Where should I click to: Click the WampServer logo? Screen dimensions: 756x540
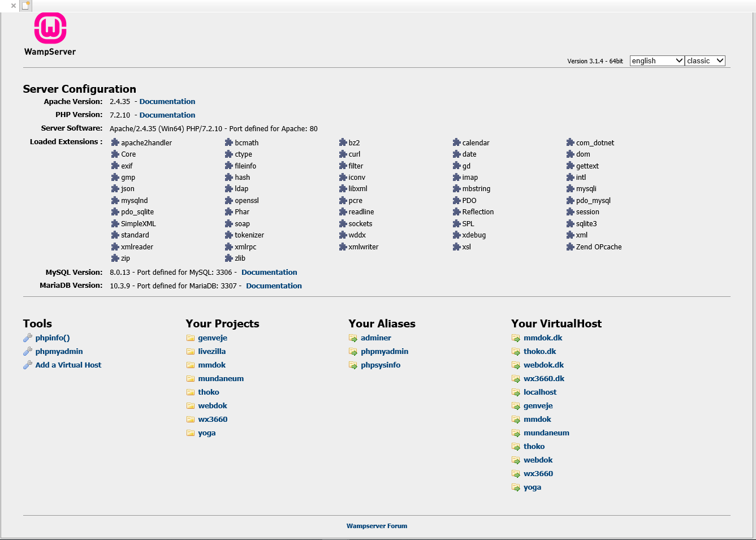pyautogui.click(x=50, y=34)
